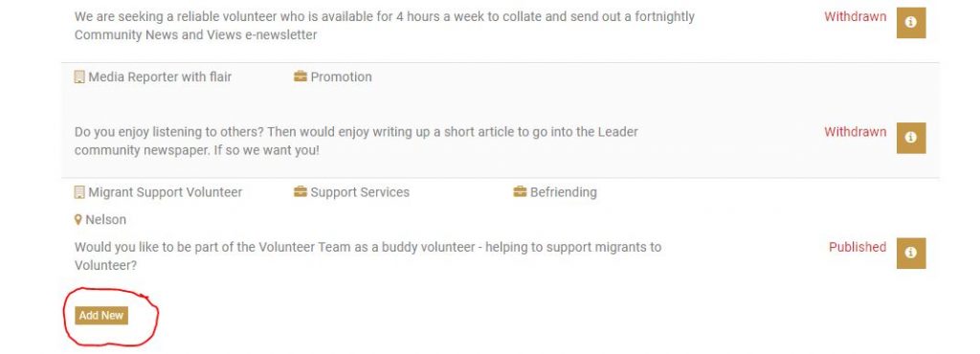This screenshot has width=980, height=354.
Task: Open the Migrant Support Volunteer title
Action: [x=165, y=192]
